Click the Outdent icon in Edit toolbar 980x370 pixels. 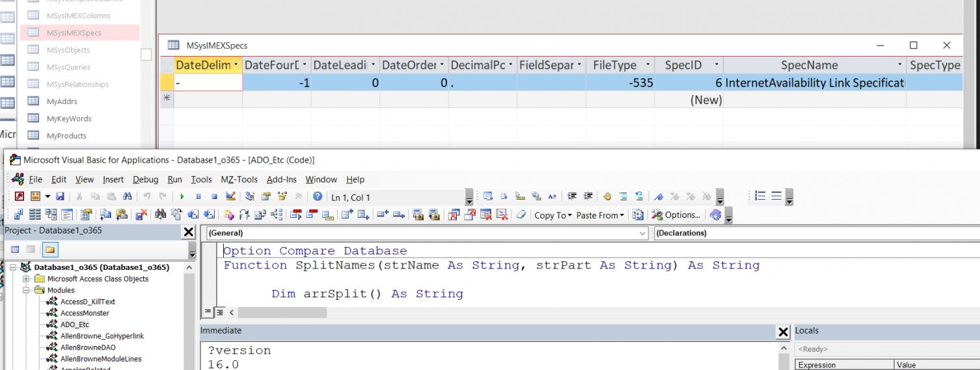(x=588, y=196)
